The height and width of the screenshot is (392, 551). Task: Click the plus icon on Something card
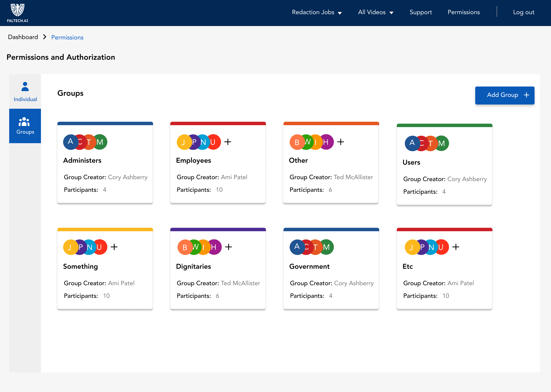[114, 247]
